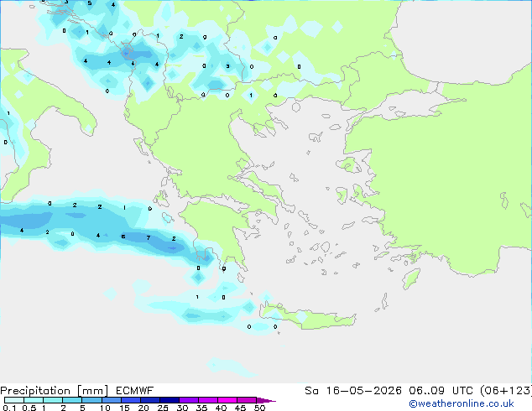This screenshot has height=411, width=532.
Task: Click the island of Rhodes on the map
Action: [x=411, y=278]
